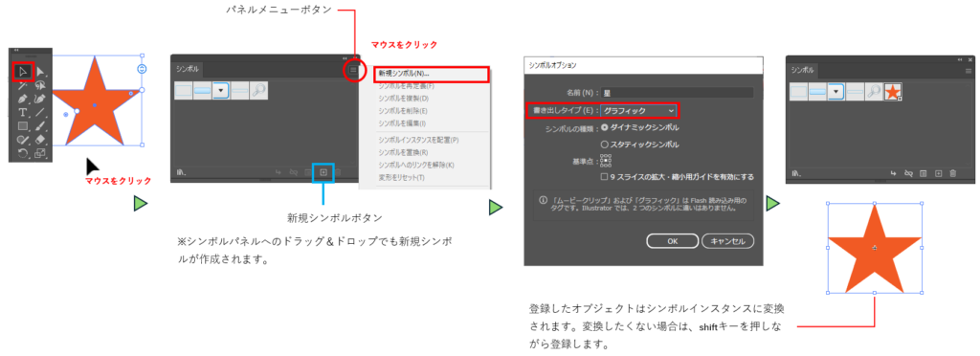Image resolution: width=980 pixels, height=356 pixels.
Task: Click the star shape's circular corner widget
Action: coord(142,69)
